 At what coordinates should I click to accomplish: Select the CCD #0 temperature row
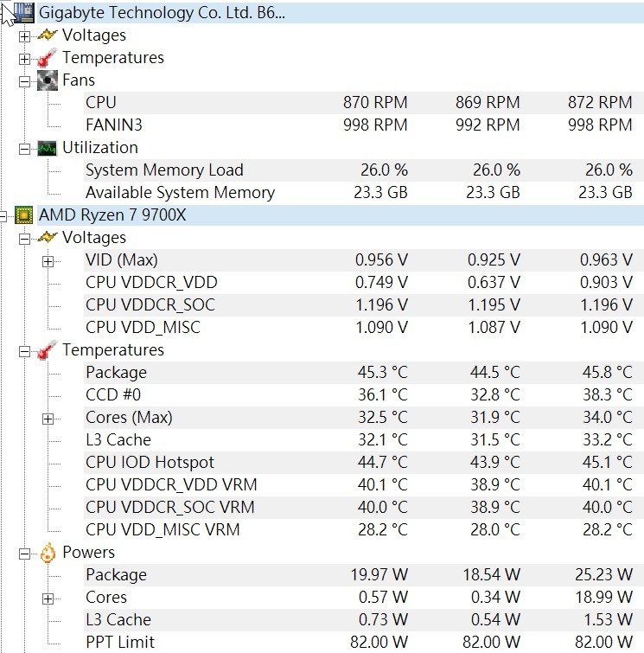click(x=363, y=394)
